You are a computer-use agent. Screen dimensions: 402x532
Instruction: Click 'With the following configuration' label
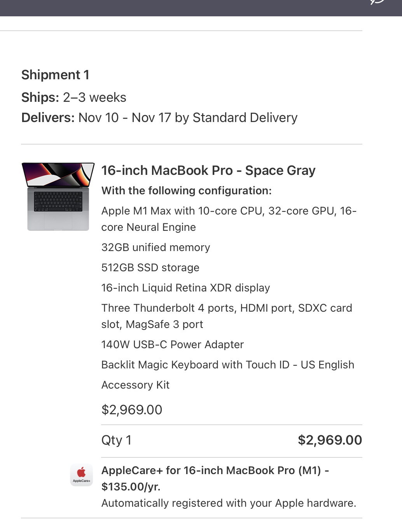186,191
